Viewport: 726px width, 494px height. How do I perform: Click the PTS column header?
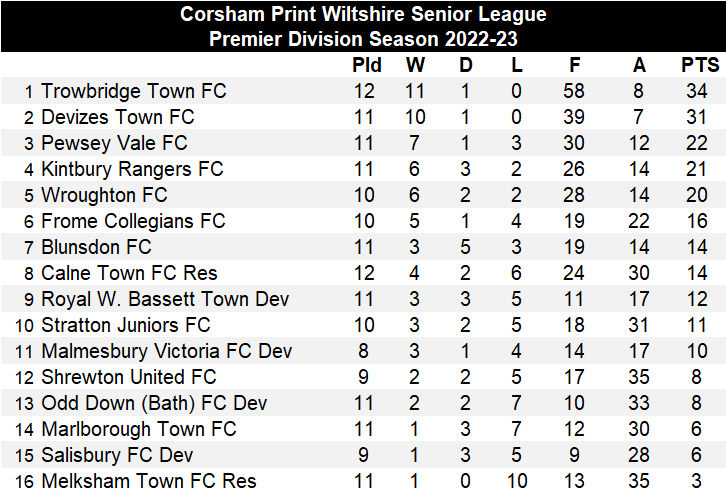[x=700, y=66]
